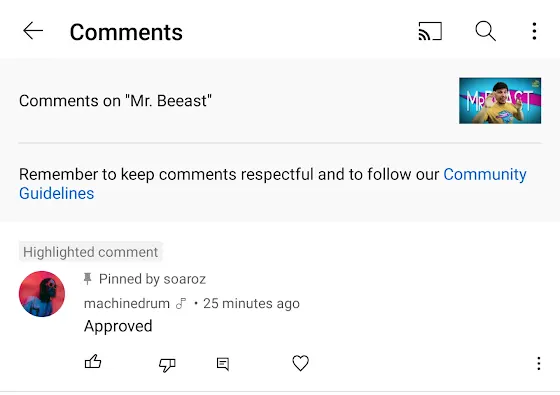Image resolution: width=560 pixels, height=395 pixels.
Task: Select the Highlighted comment label
Action: pos(90,252)
